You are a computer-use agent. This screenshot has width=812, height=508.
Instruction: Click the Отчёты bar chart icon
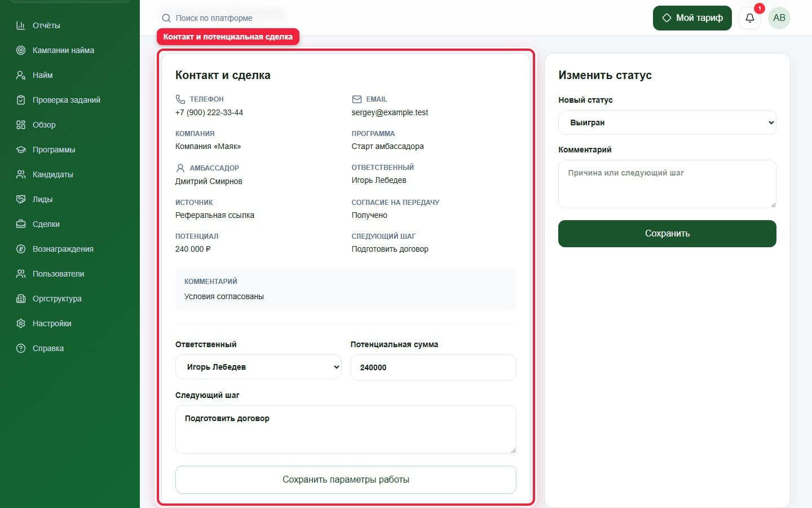pos(21,25)
